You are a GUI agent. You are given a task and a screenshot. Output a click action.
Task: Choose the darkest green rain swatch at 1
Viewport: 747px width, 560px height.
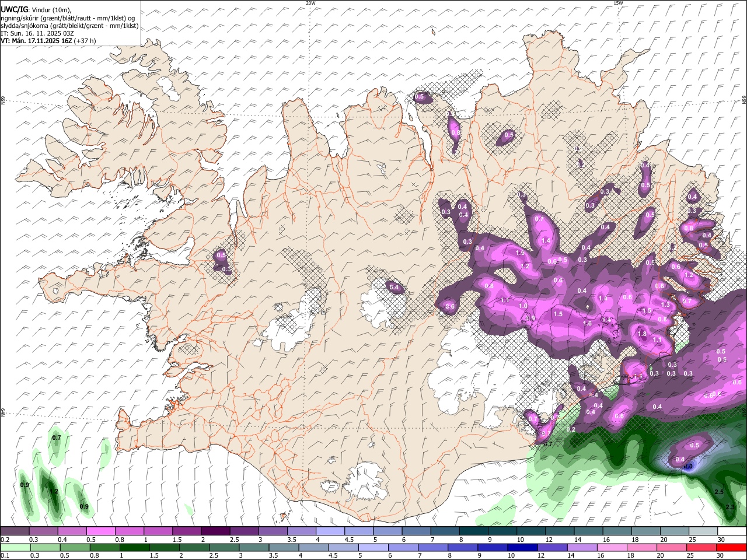pyautogui.click(x=134, y=547)
